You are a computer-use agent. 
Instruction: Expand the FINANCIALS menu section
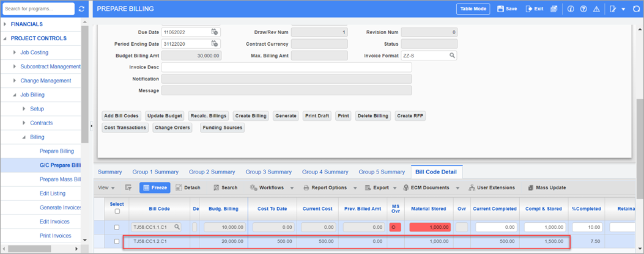point(5,24)
